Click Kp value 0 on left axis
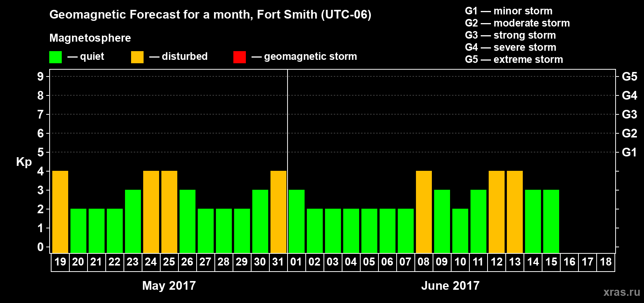The height and width of the screenshot is (303, 644). [x=41, y=247]
